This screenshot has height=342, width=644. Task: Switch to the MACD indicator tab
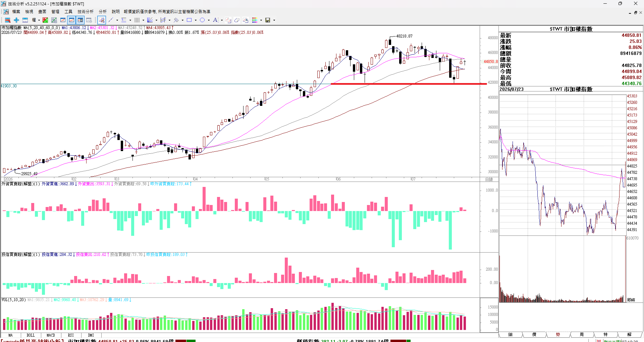click(x=51, y=335)
